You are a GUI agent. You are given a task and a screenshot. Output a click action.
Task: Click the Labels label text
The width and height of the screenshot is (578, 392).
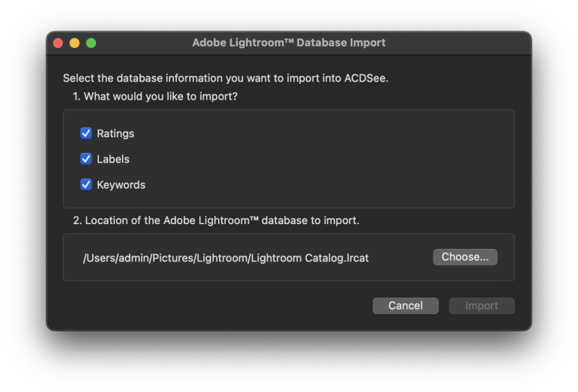(113, 159)
